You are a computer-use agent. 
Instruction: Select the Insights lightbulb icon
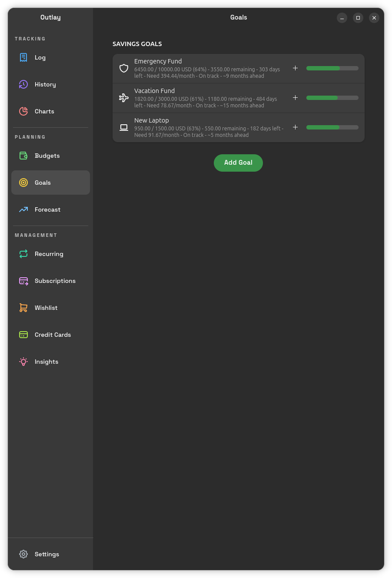[23, 362]
